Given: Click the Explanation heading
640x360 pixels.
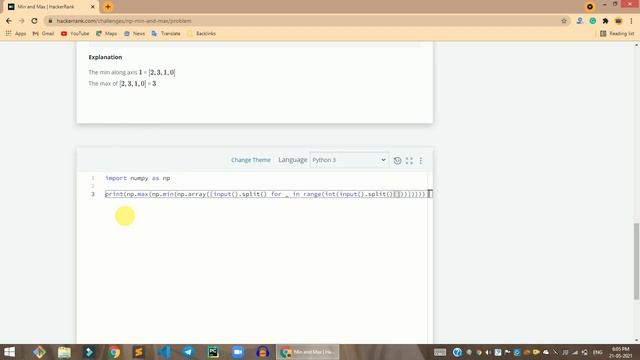Looking at the screenshot, I should pos(105,57).
